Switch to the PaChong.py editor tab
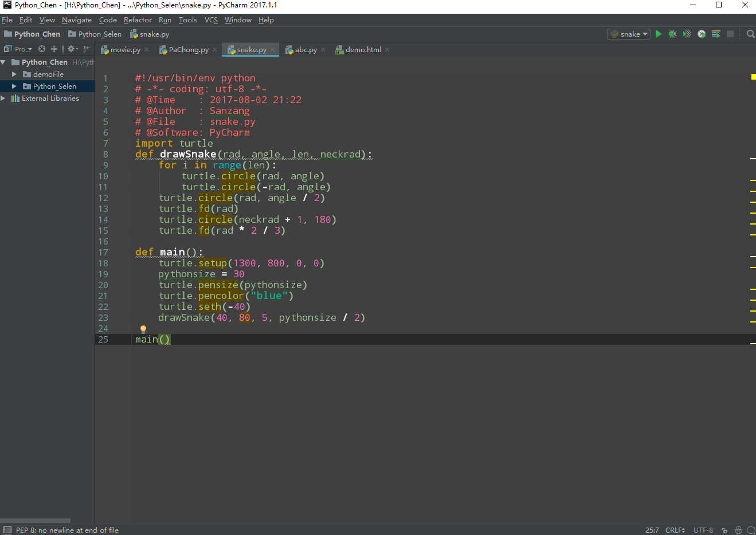Screen dimensions: 756x535 click(188, 50)
